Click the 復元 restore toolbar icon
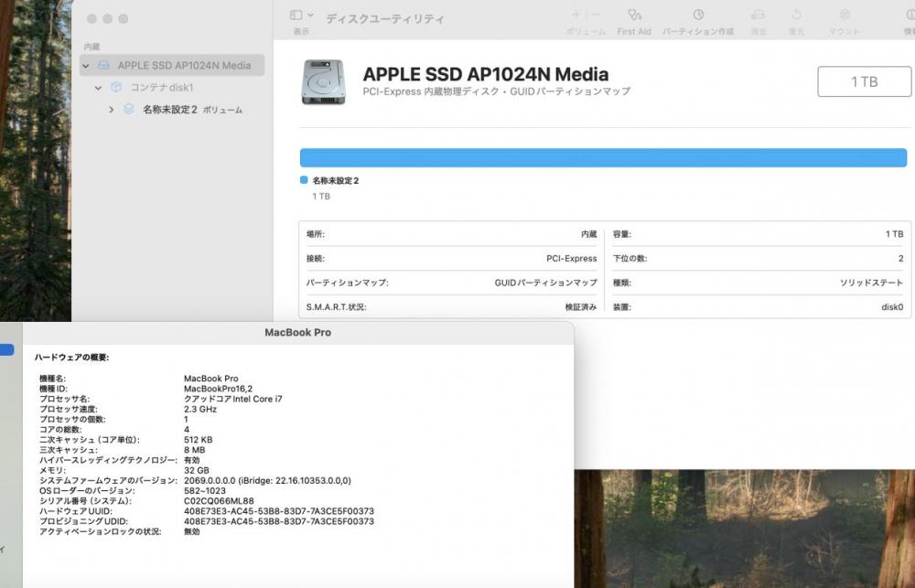Image resolution: width=915 pixels, height=588 pixels. coord(797,15)
